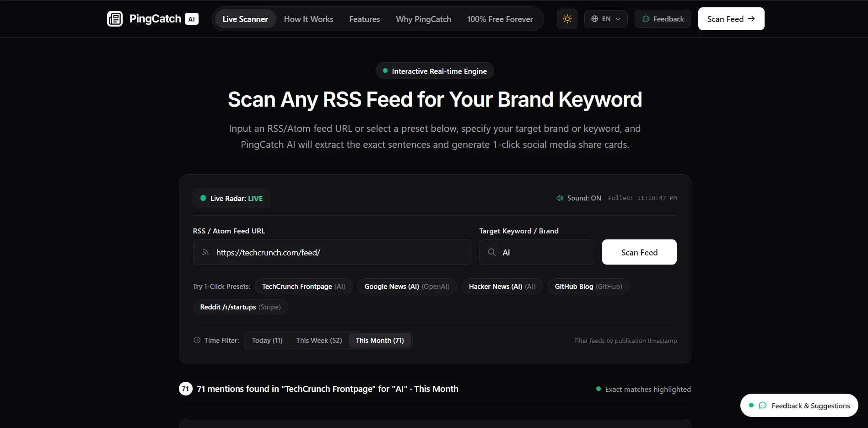The height and width of the screenshot is (428, 868).
Task: Select the This Week (52) time filter
Action: click(319, 340)
